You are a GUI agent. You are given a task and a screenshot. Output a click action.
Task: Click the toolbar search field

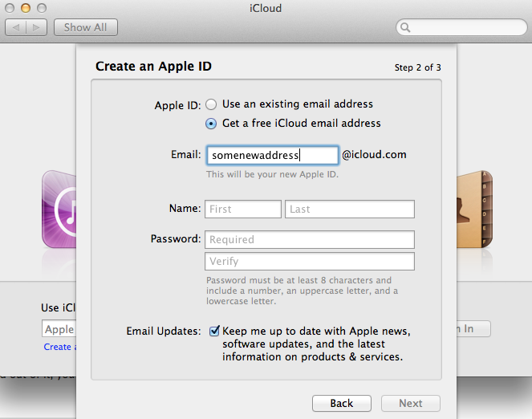coord(461,27)
